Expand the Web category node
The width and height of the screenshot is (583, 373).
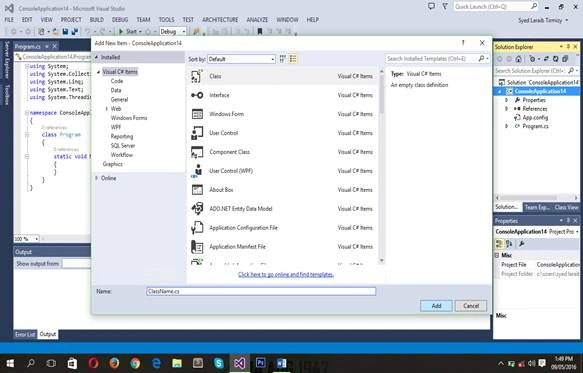point(107,109)
